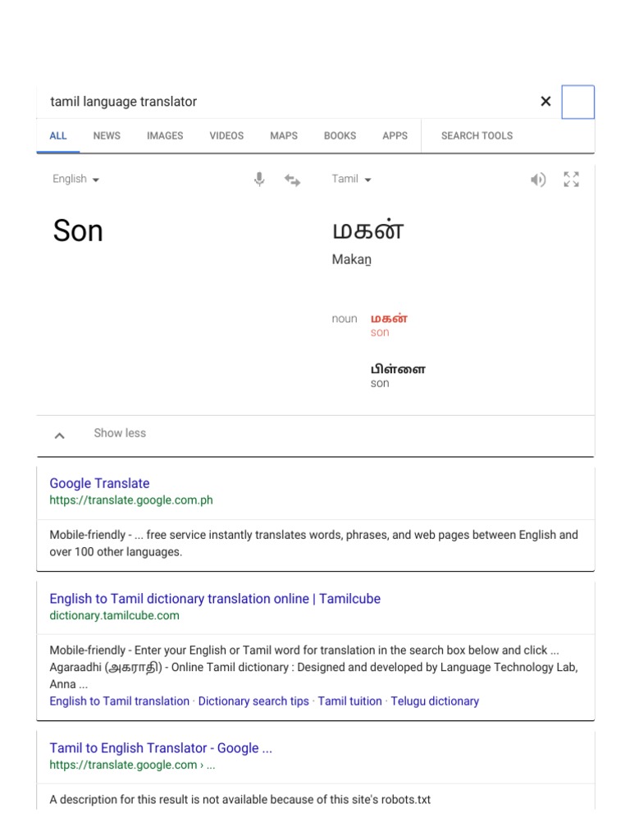Open Search Tools options
Image resolution: width=630 pixels, height=840 pixels.
[x=477, y=135]
